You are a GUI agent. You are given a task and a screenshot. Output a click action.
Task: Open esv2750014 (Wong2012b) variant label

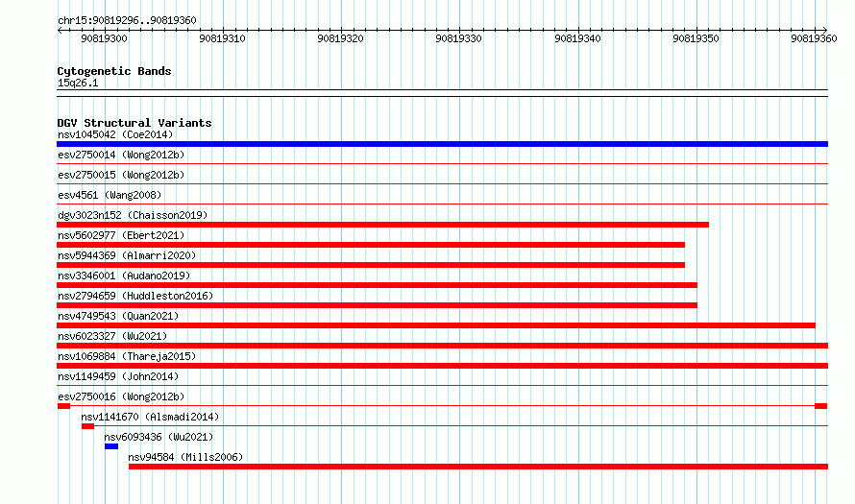(x=121, y=155)
